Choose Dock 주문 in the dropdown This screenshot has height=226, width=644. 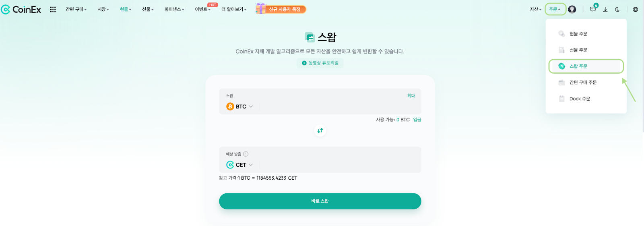(580, 99)
